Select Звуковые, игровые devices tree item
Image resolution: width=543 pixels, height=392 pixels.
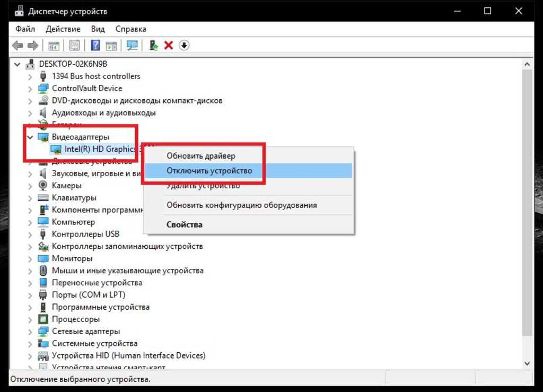pos(97,173)
